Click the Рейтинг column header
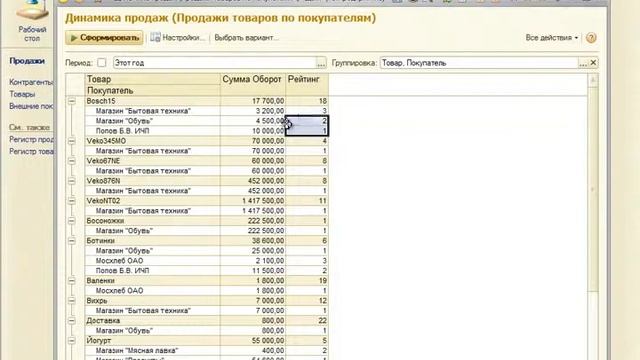 pyautogui.click(x=307, y=79)
